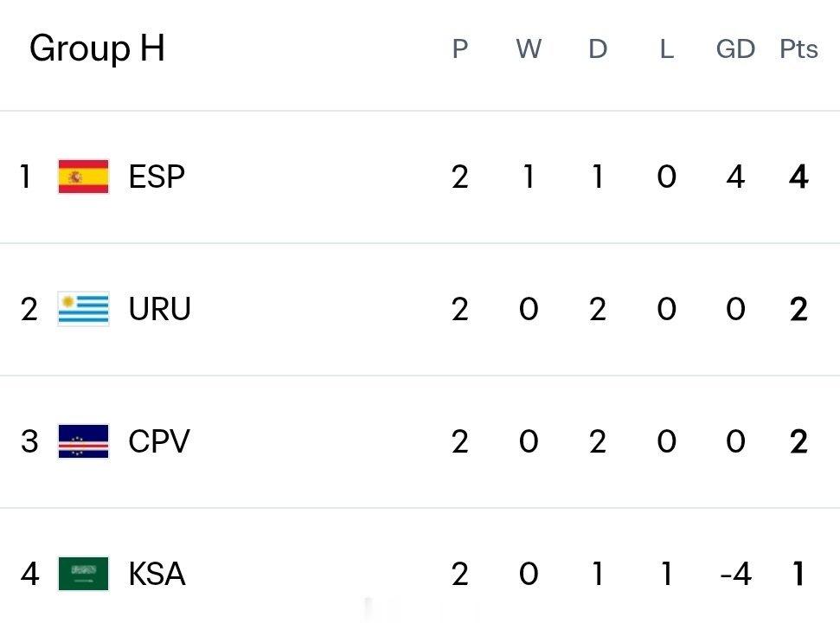Click rank number 4 for KSA
The image size is (840, 630).
29,575
